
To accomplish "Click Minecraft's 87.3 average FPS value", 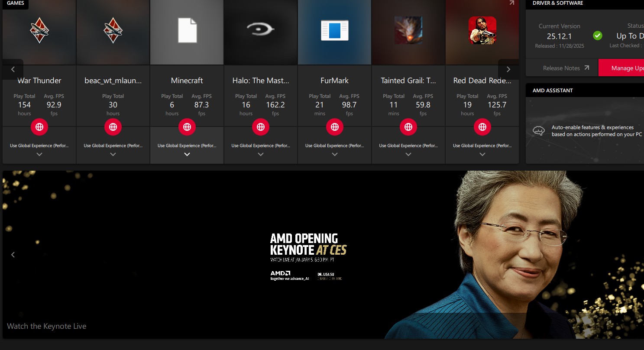I will pyautogui.click(x=202, y=105).
